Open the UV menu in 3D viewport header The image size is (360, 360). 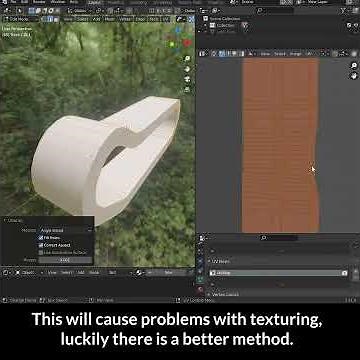[166, 19]
